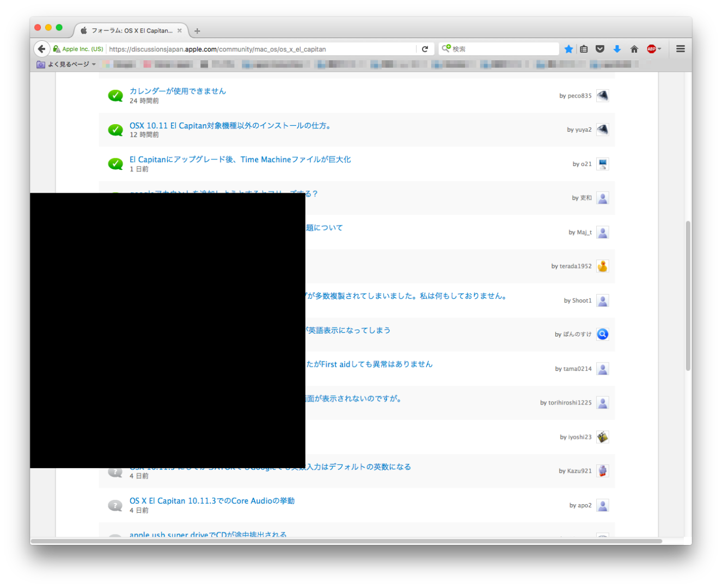Focus the URL address bar
722x588 pixels.
[261, 49]
